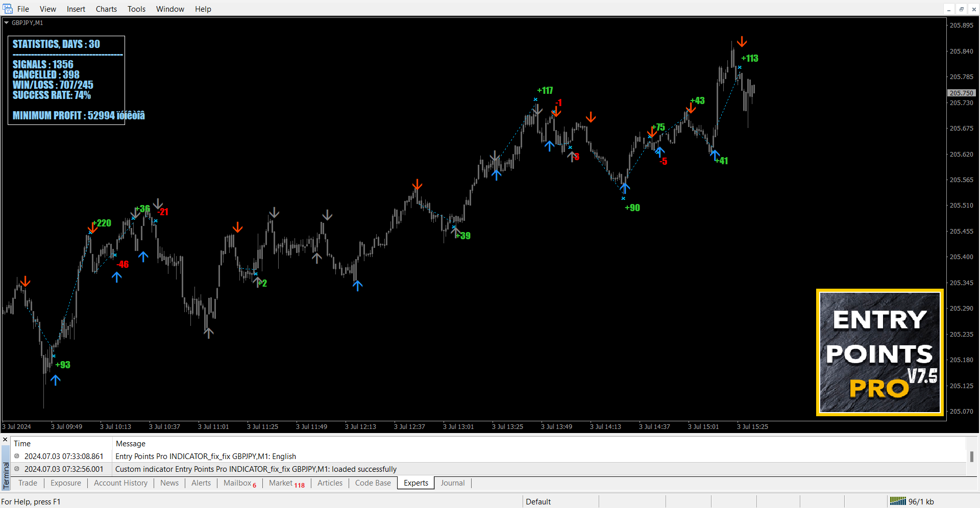980x508 pixels.
Task: Click the icon beside the 07:32:56.001 log entry
Action: (17, 469)
